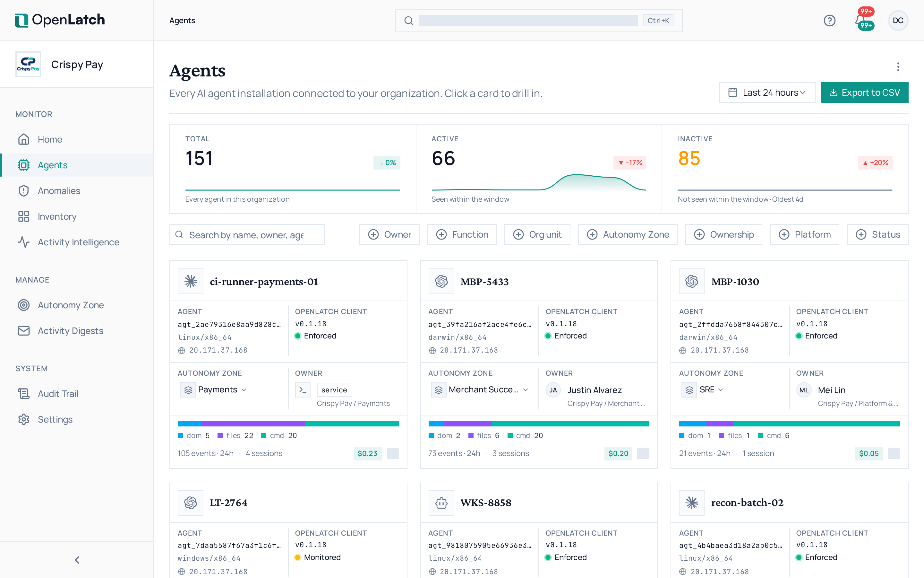Open the ci-runner-payments-01 agent card title
Viewport: 924px width, 578px height.
264,281
